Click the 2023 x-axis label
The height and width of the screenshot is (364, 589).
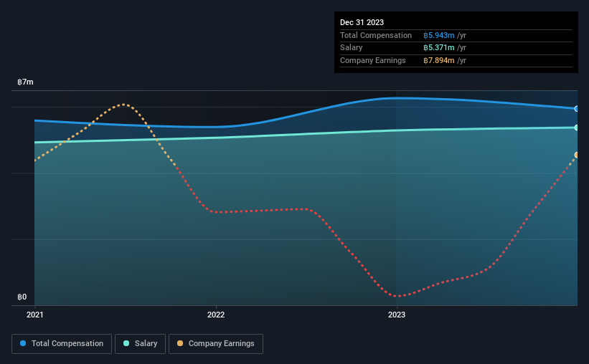pyautogui.click(x=397, y=315)
